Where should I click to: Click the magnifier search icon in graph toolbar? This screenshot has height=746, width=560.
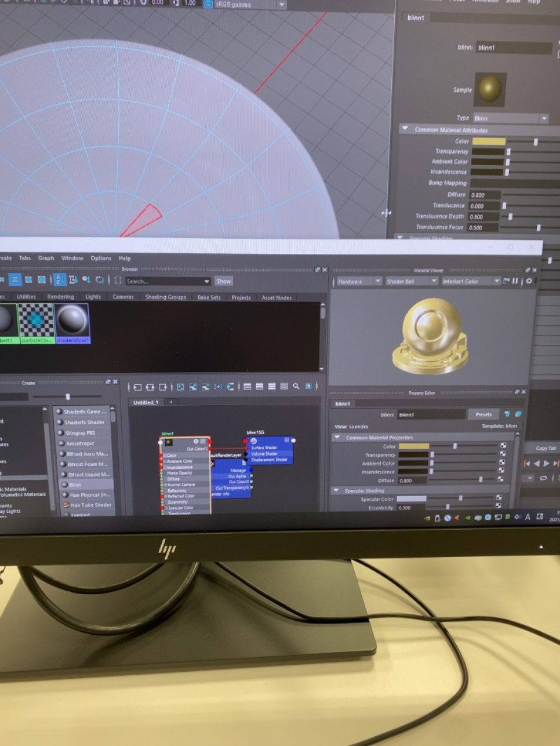click(x=296, y=386)
